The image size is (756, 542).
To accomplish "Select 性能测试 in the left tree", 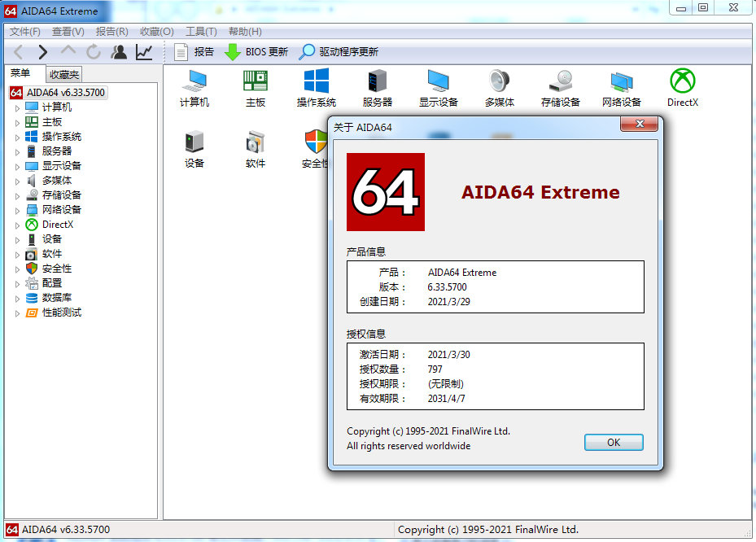I will (61, 313).
